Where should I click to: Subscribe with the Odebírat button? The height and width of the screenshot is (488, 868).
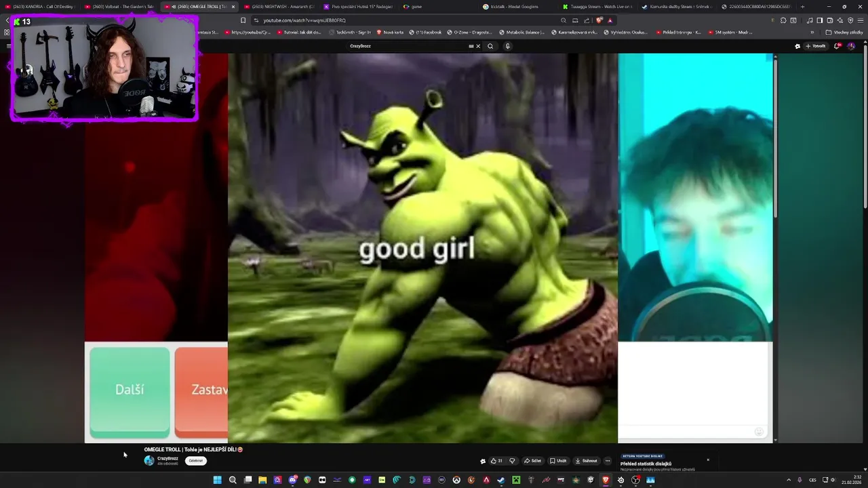point(196,461)
